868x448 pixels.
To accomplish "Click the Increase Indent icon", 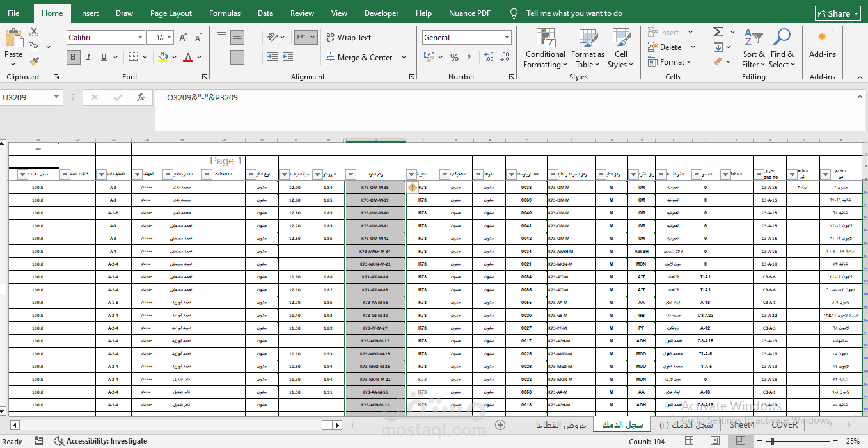I will [x=288, y=58].
